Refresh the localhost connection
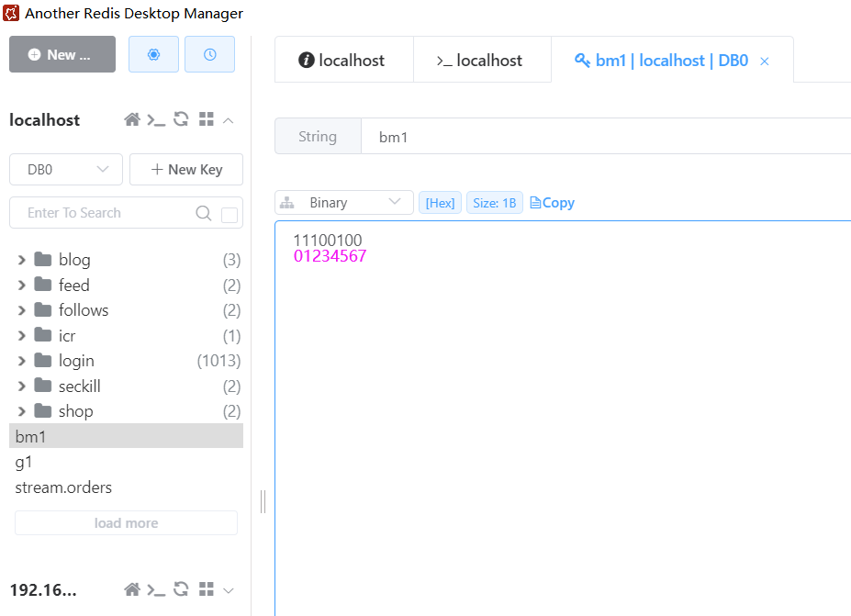Image resolution: width=851 pixels, height=616 pixels. click(x=181, y=120)
